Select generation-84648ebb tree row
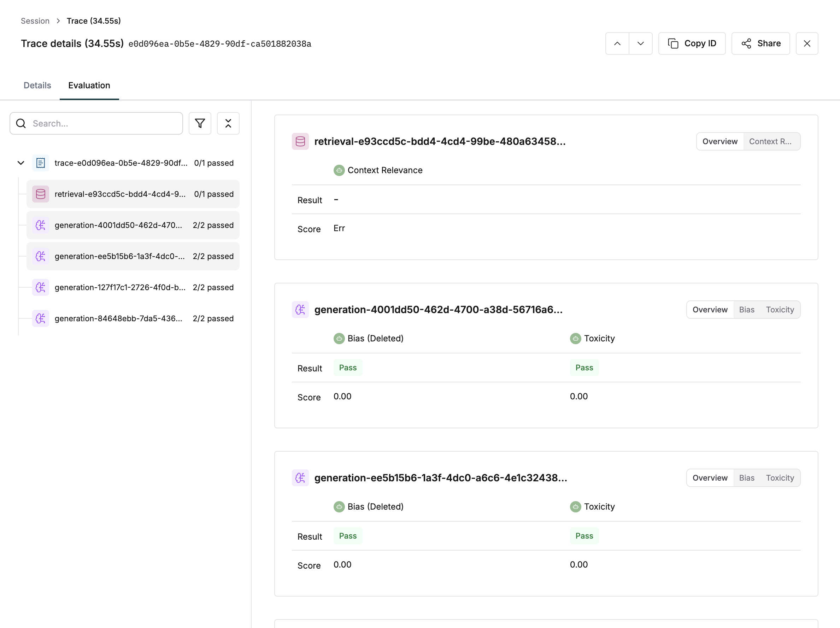 point(133,318)
